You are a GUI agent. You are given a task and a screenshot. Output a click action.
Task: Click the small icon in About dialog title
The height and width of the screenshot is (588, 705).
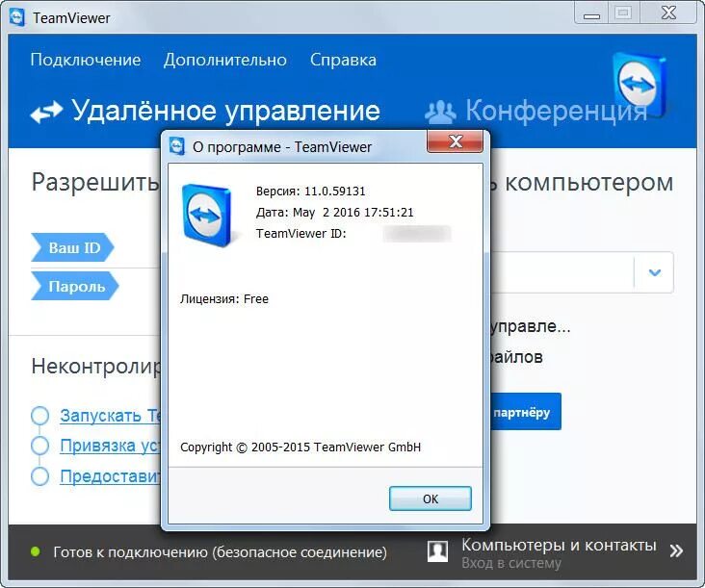[x=177, y=146]
